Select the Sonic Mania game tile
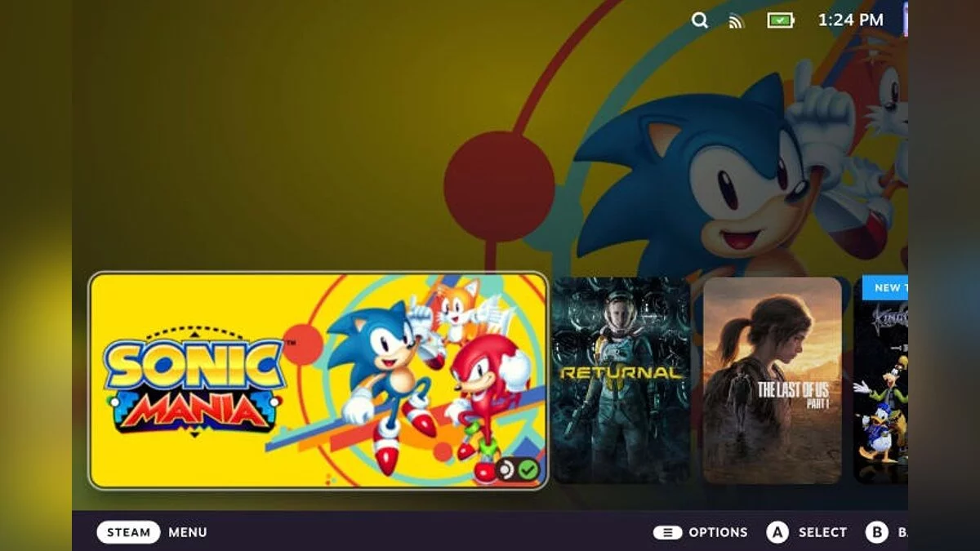Screen dimensions: 980x551 pos(318,380)
